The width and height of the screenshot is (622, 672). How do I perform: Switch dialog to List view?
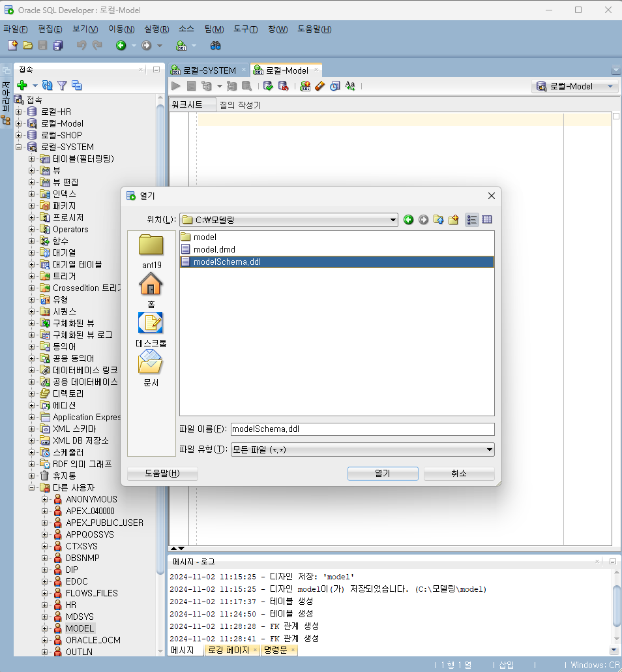(471, 220)
